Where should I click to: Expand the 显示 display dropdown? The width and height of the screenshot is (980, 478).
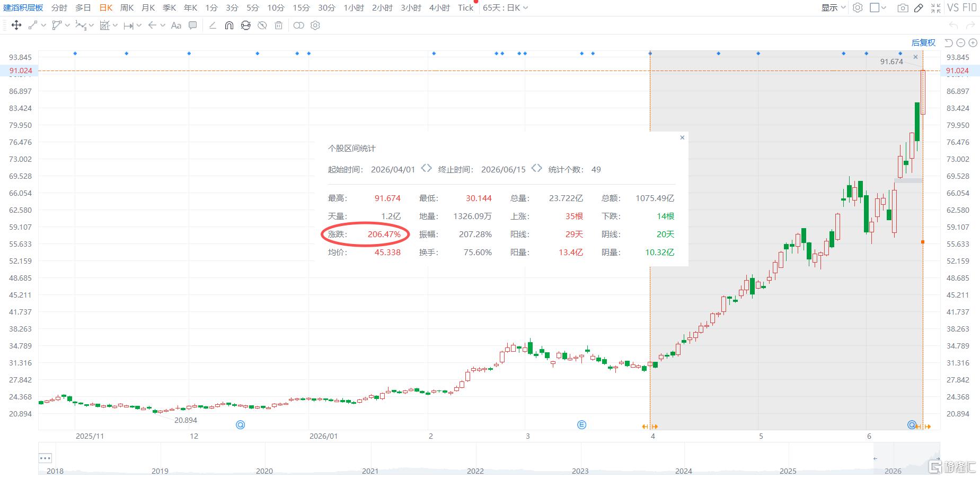[834, 8]
